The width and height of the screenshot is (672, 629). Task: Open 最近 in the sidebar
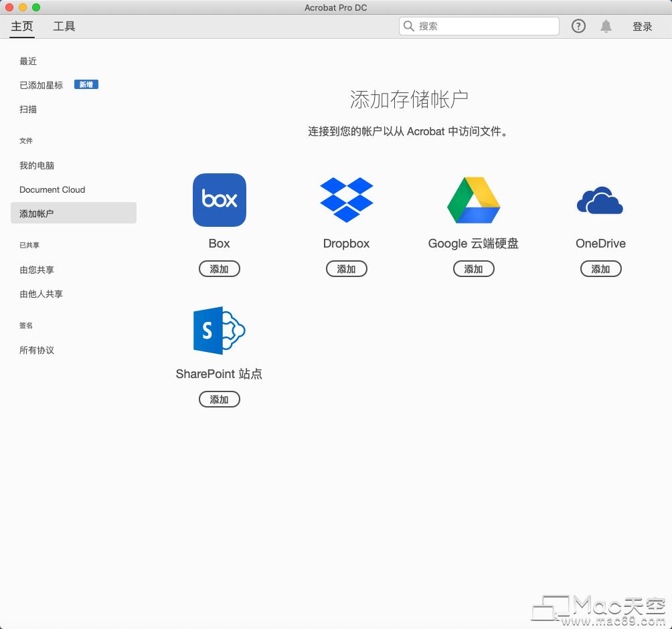28,61
